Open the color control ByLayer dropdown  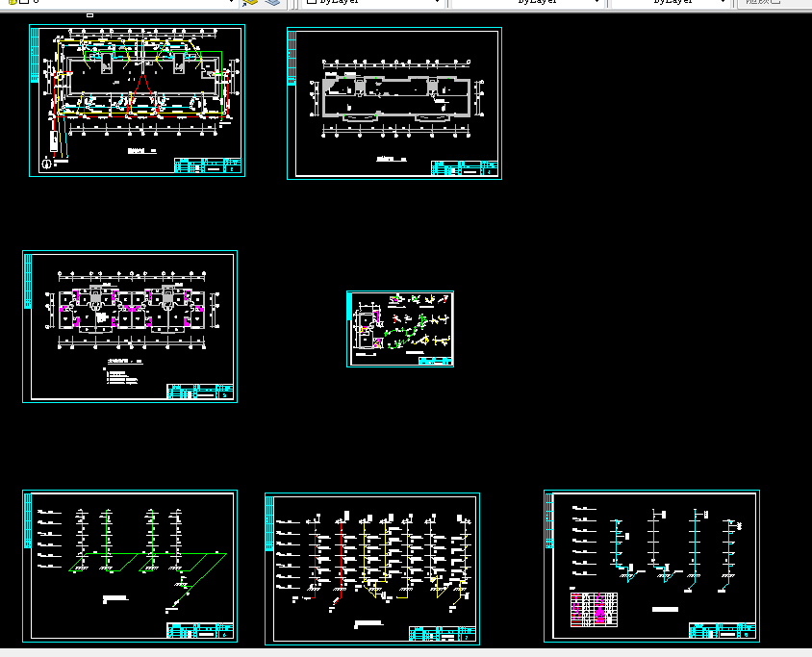pos(372,3)
